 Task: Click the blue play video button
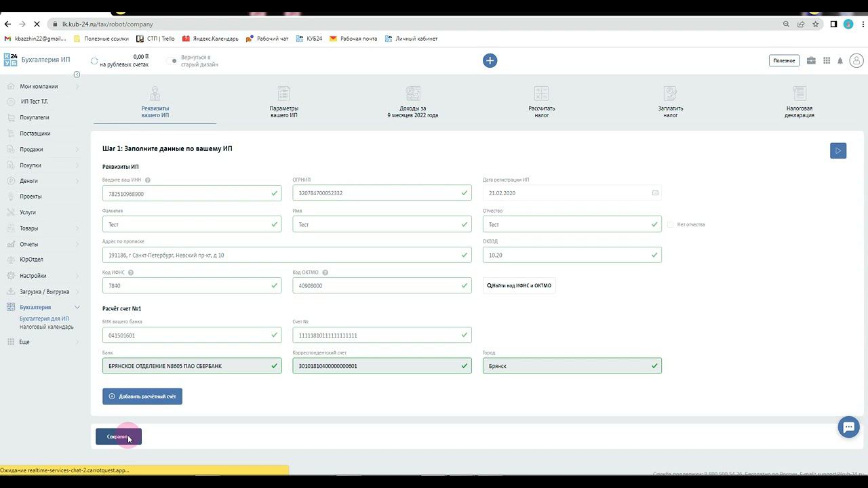(x=837, y=150)
